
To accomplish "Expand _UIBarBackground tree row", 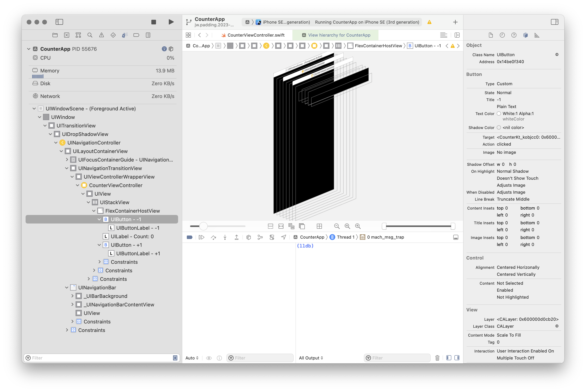I will 72,296.
